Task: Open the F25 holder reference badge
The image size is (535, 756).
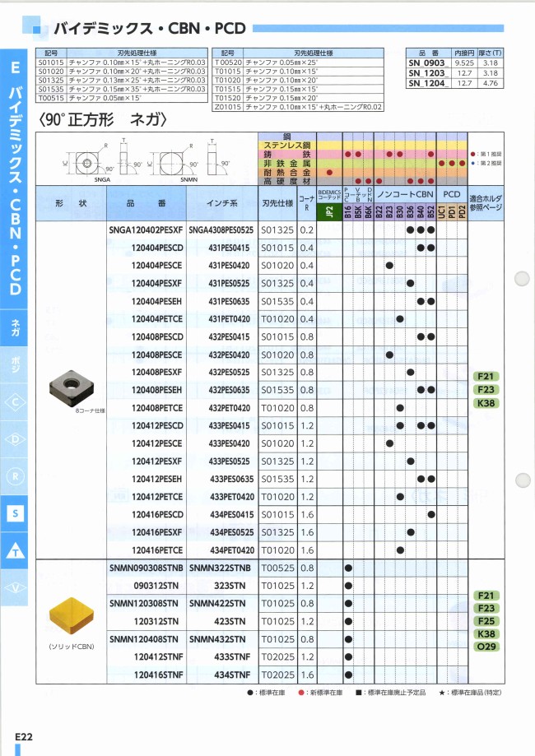Action: pos(484,621)
